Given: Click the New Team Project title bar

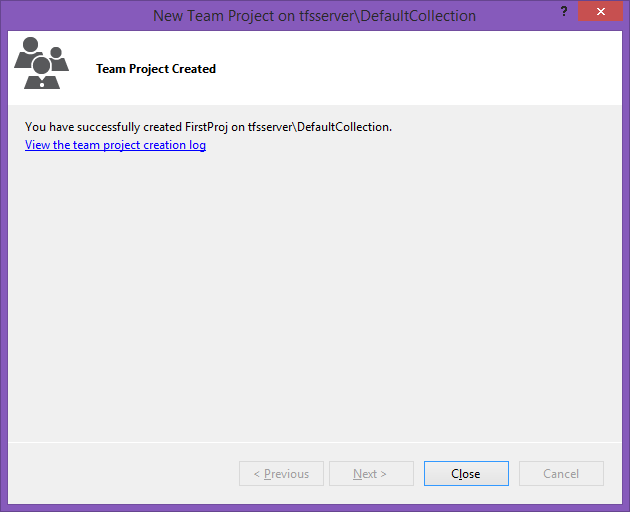Looking at the screenshot, I should coord(314,16).
